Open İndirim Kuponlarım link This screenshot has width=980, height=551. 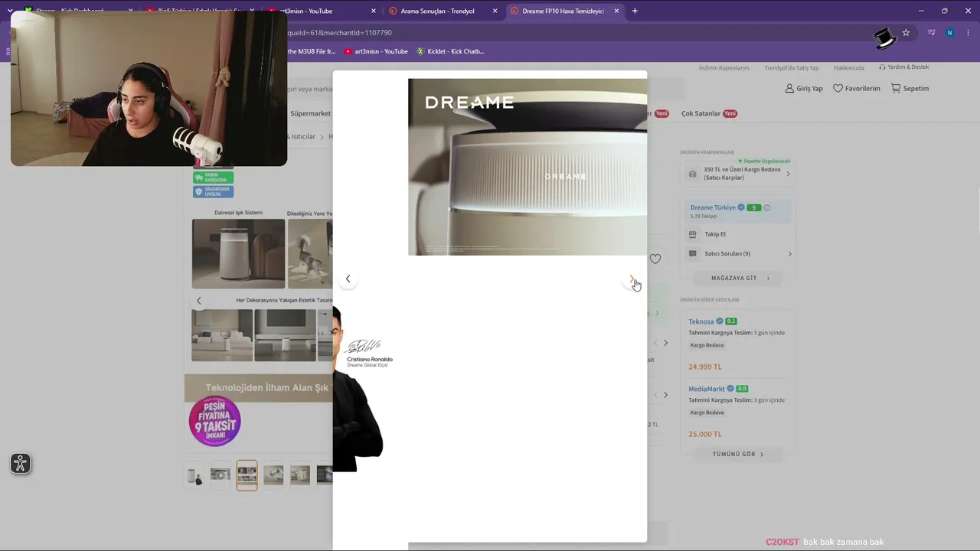click(724, 68)
